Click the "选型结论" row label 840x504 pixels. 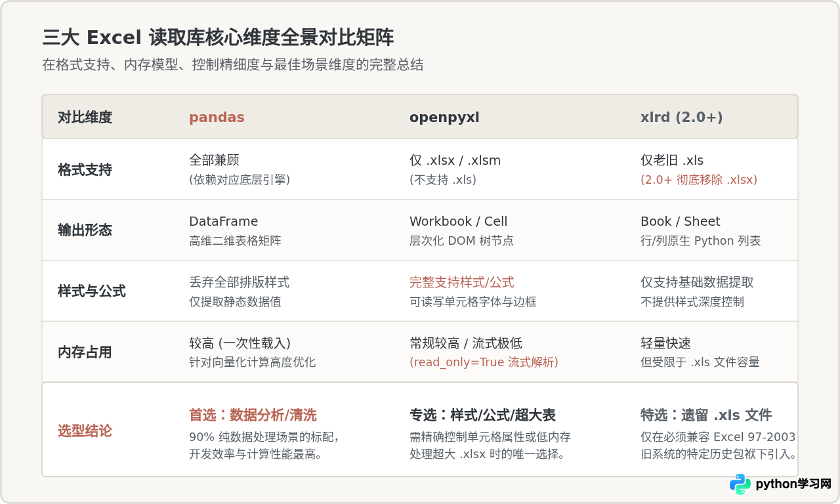[x=85, y=431]
